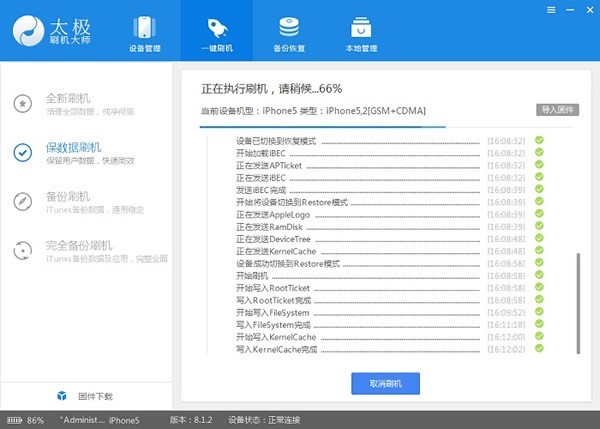
Task: Open the hamburger menu in title bar
Action: [551, 10]
